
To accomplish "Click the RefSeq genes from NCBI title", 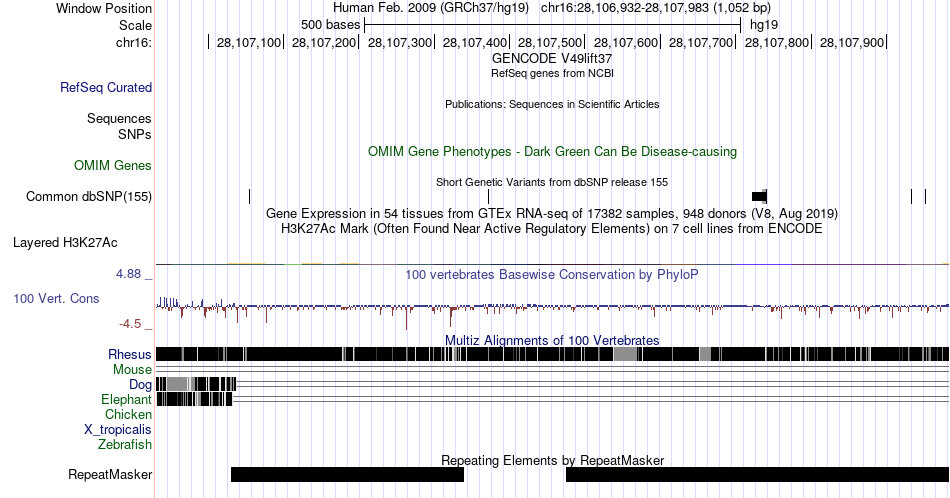I will pyautogui.click(x=552, y=73).
